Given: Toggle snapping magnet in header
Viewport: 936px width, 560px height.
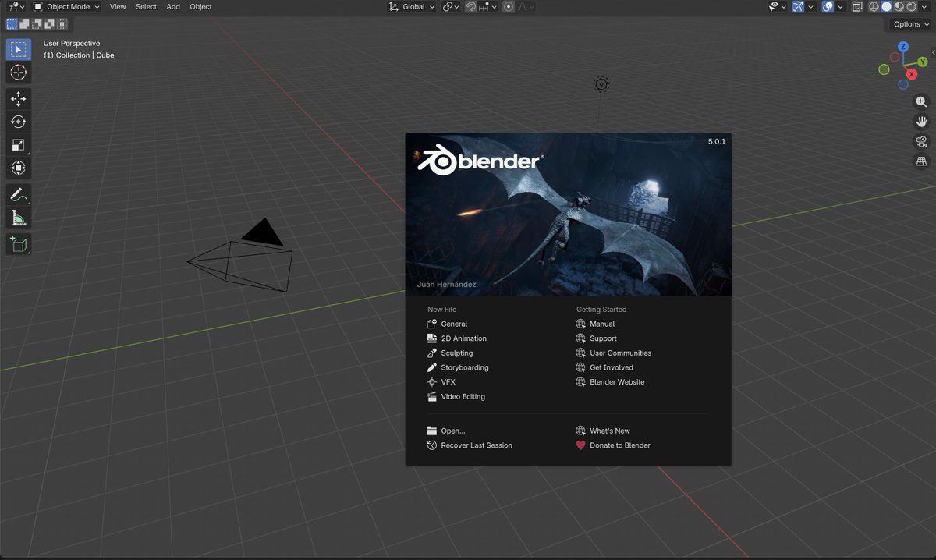Looking at the screenshot, I should click(x=471, y=6).
